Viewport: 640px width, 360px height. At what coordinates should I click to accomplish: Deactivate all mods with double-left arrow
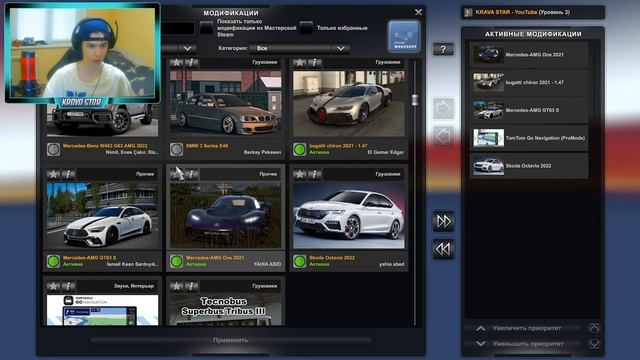tap(443, 249)
